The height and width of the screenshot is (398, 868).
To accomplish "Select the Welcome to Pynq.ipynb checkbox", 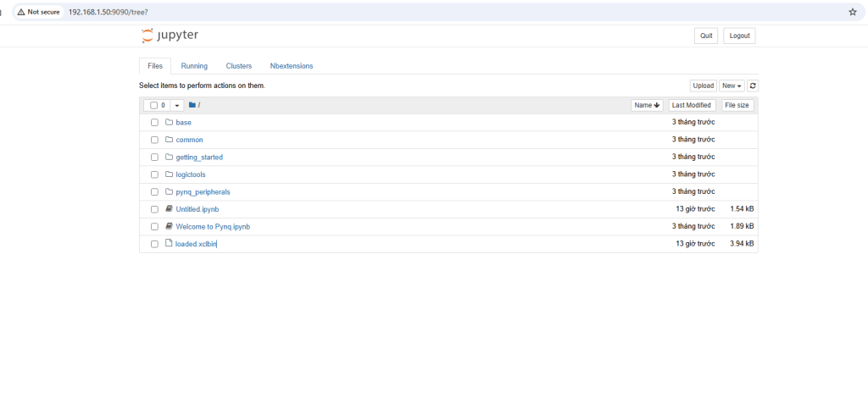I will click(x=154, y=226).
